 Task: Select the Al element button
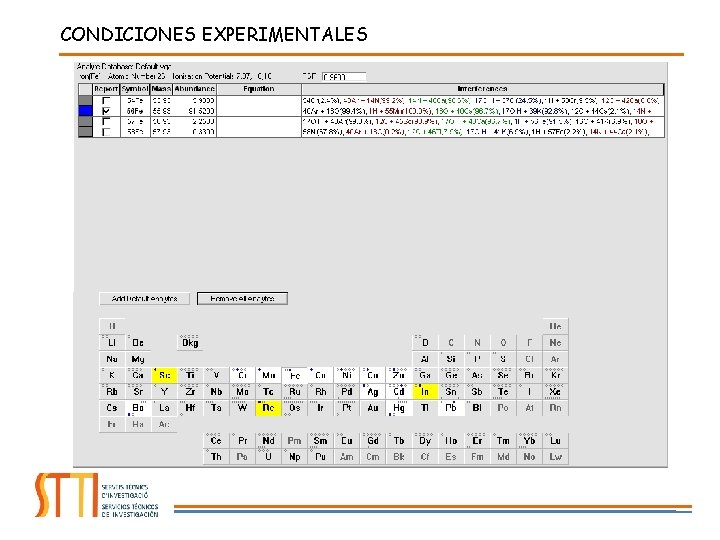click(x=425, y=359)
